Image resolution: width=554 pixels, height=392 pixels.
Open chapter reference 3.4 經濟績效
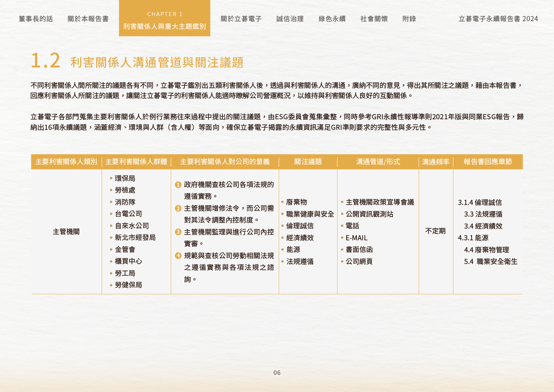click(x=483, y=226)
